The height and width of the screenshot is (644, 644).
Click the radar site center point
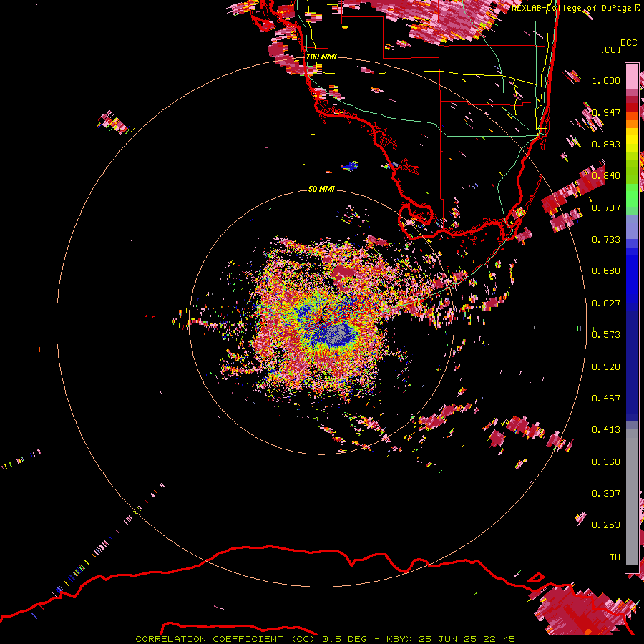pos(321,321)
